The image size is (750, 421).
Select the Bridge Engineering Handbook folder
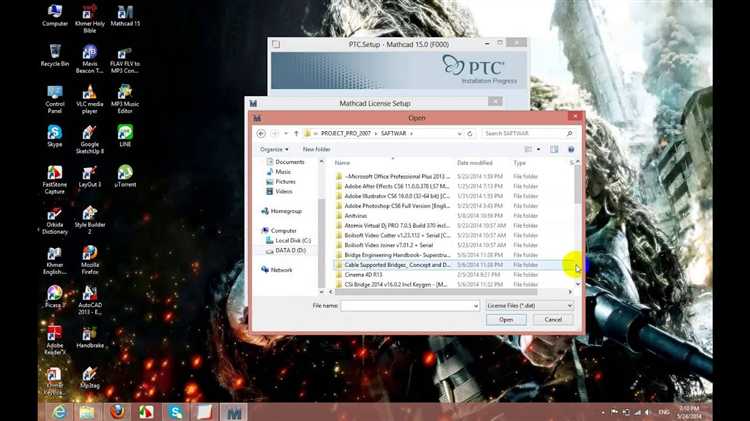tap(397, 255)
